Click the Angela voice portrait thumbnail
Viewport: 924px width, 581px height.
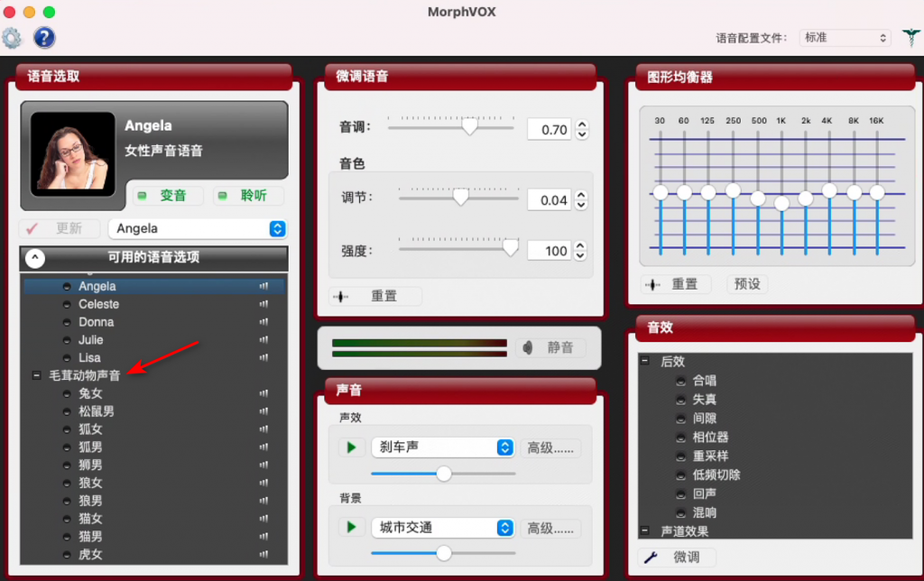coord(73,153)
